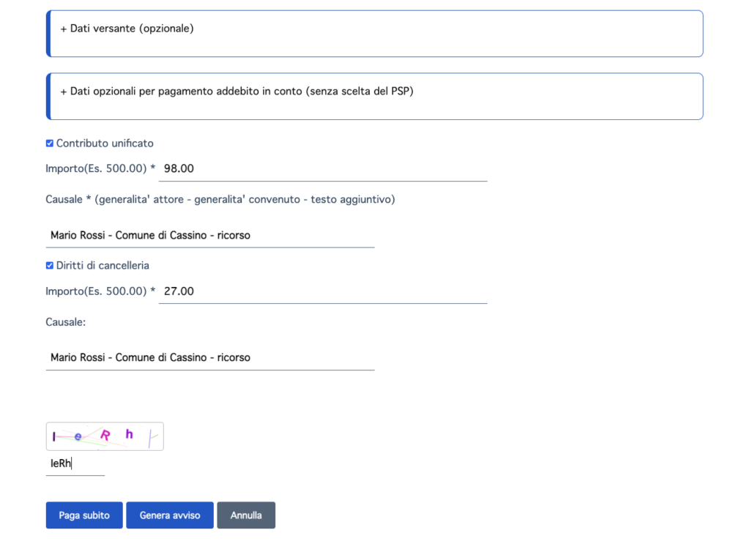Image resolution: width=750 pixels, height=560 pixels.
Task: Focus the captcha text input showing IeRh
Action: [x=73, y=463]
